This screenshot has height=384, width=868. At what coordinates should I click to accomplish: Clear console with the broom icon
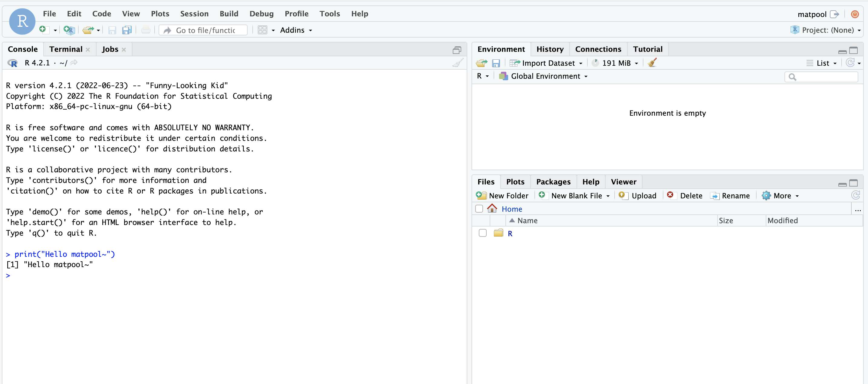tap(458, 63)
